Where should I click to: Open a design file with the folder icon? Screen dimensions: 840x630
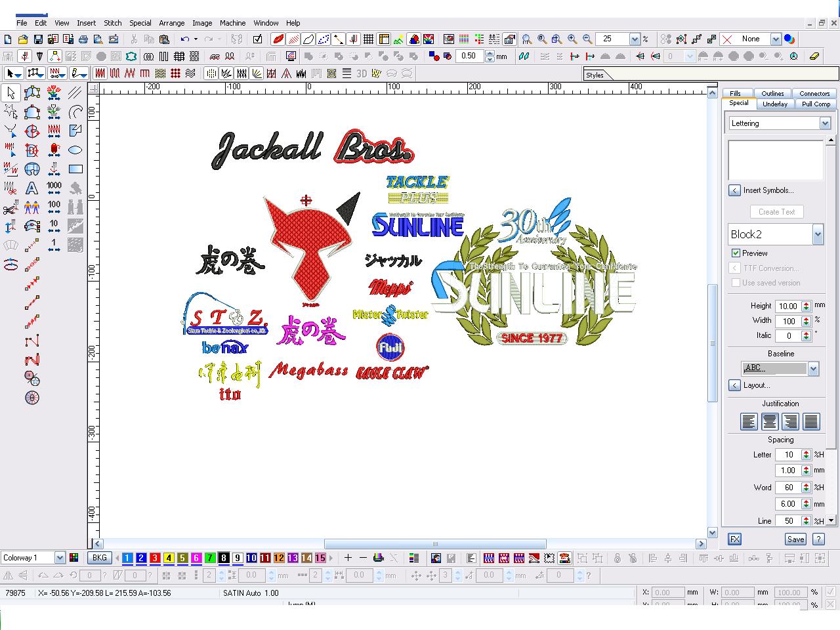23,39
